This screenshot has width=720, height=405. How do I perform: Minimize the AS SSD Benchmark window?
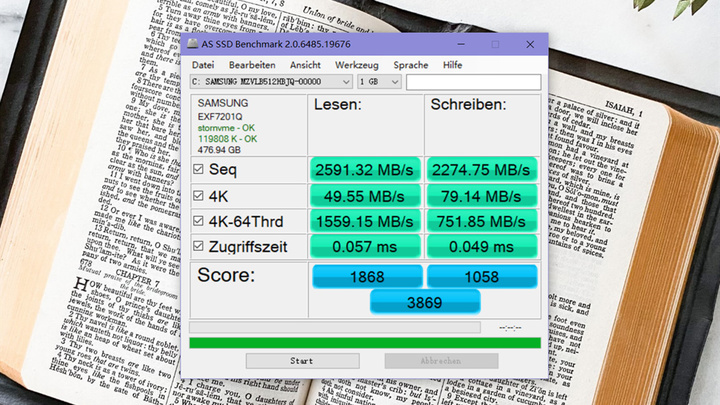click(461, 44)
